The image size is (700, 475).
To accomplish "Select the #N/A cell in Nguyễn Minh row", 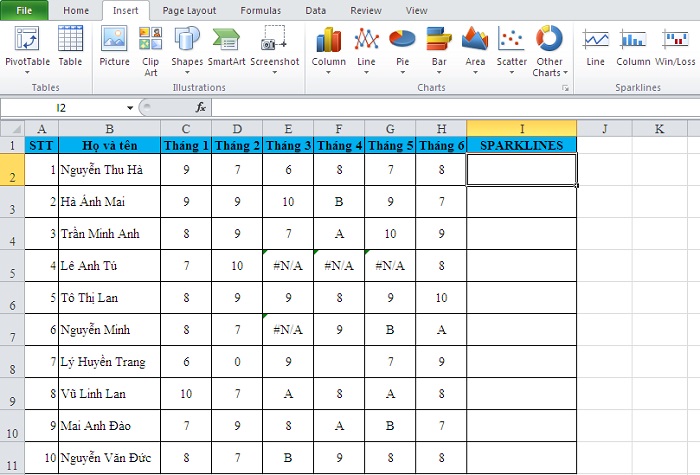I will tap(288, 329).
